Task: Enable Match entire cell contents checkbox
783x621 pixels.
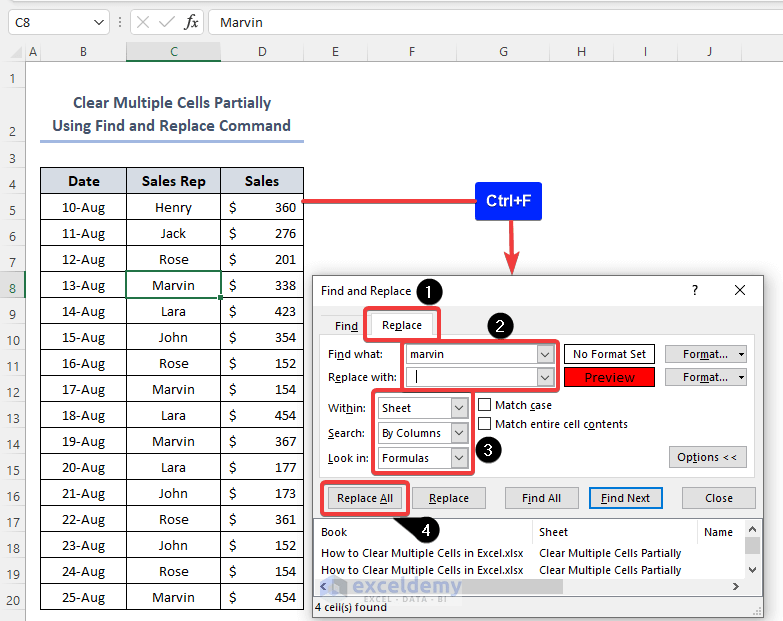Action: (x=484, y=424)
